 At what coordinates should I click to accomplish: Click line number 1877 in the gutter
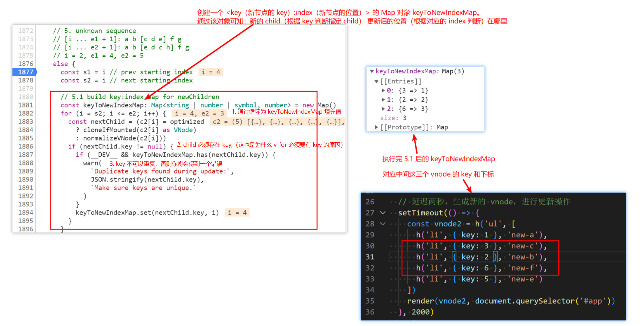[x=25, y=72]
